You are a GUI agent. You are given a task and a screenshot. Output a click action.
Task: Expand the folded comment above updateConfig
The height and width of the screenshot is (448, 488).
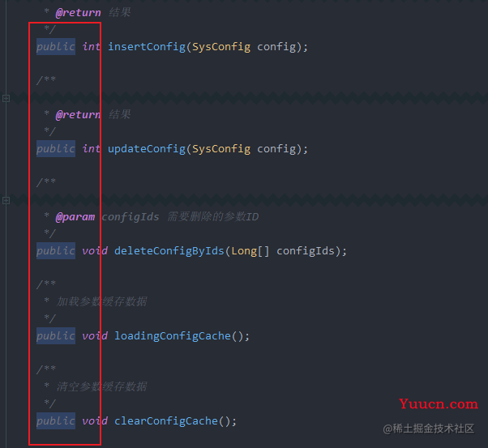(6, 99)
